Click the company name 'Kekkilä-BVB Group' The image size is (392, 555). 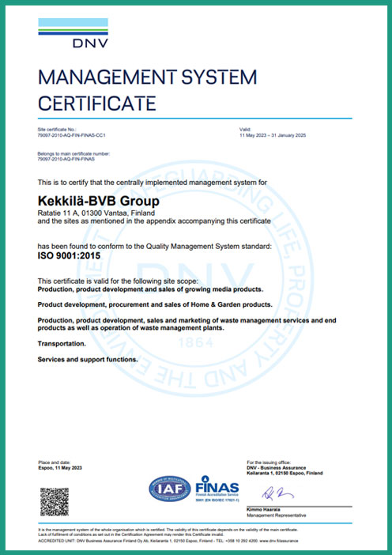click(x=98, y=201)
